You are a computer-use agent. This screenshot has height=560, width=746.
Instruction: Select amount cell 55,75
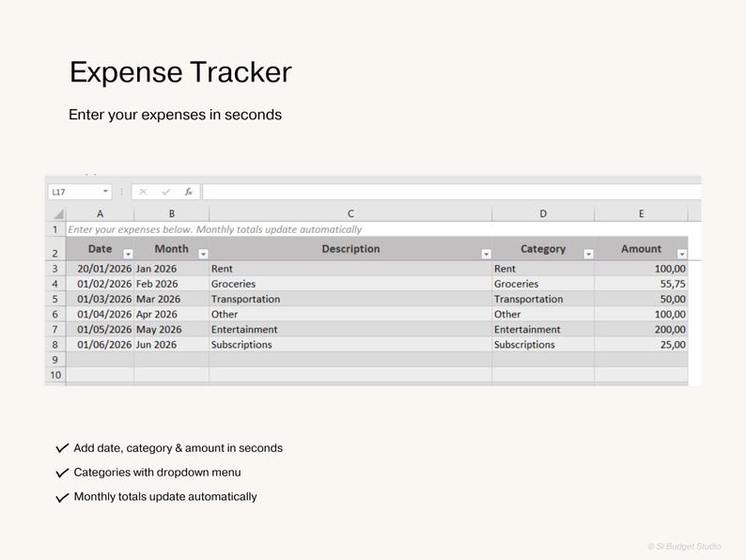(641, 284)
